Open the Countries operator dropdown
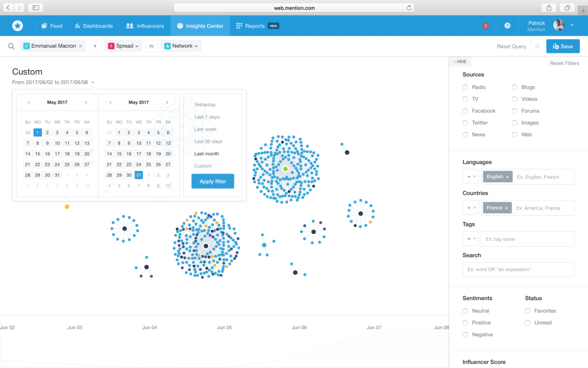This screenshot has height=368, width=588. [470, 208]
